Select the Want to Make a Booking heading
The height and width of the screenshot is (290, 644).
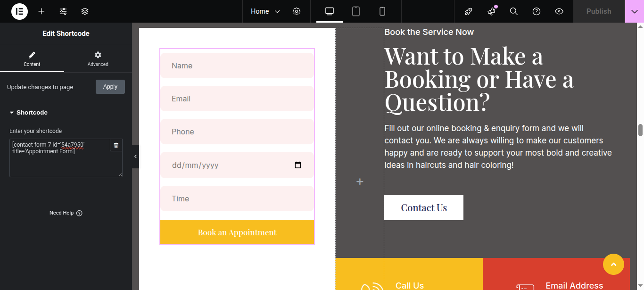tap(479, 79)
